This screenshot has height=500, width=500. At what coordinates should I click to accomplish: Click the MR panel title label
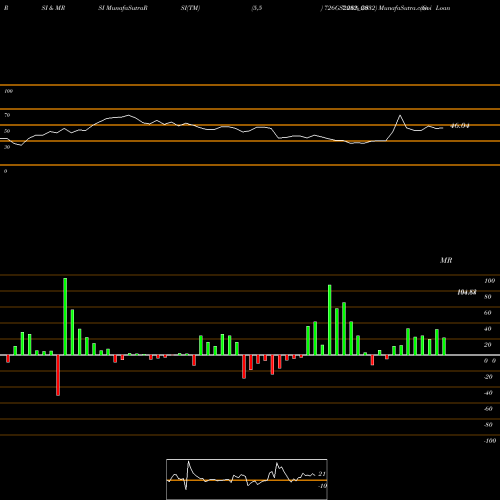446,260
